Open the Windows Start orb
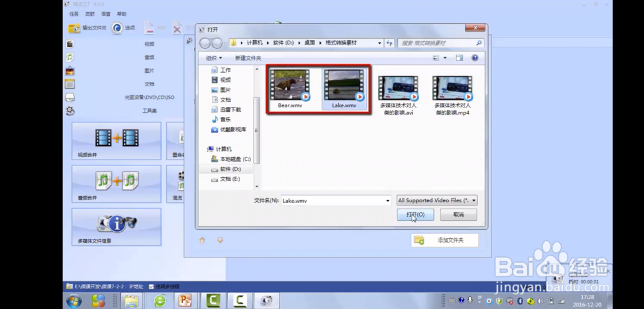The height and width of the screenshot is (309, 644). point(74,301)
